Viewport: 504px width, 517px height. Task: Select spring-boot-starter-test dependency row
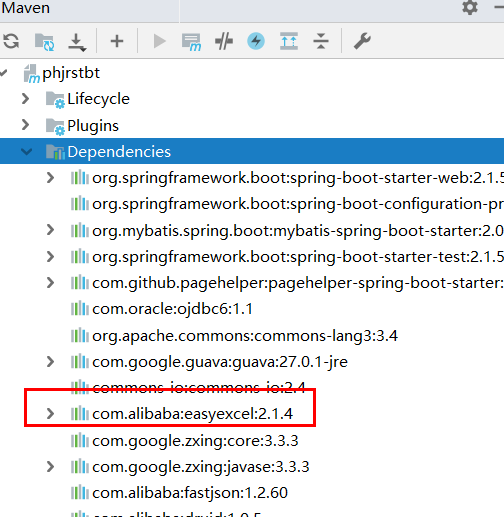[252, 257]
